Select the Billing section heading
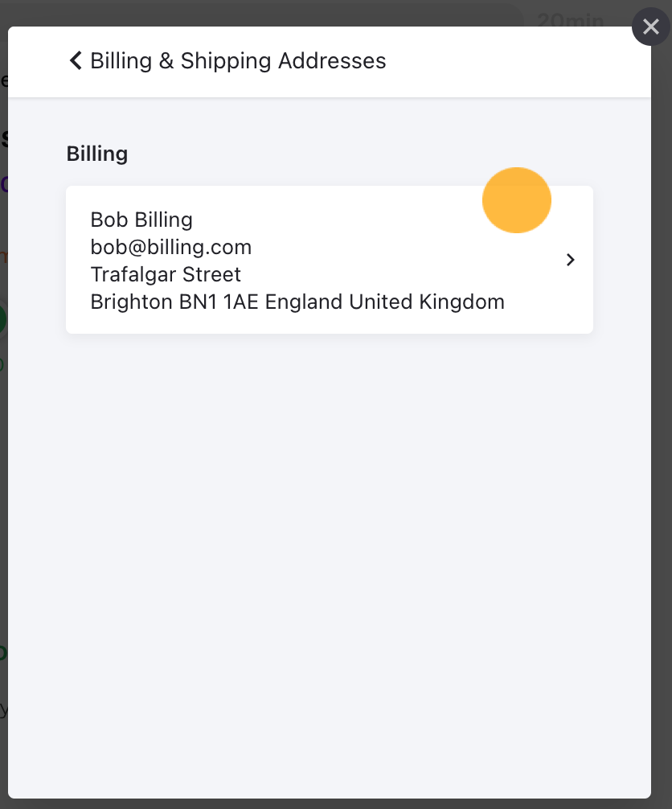Viewport: 672px width, 809px height. point(97,154)
